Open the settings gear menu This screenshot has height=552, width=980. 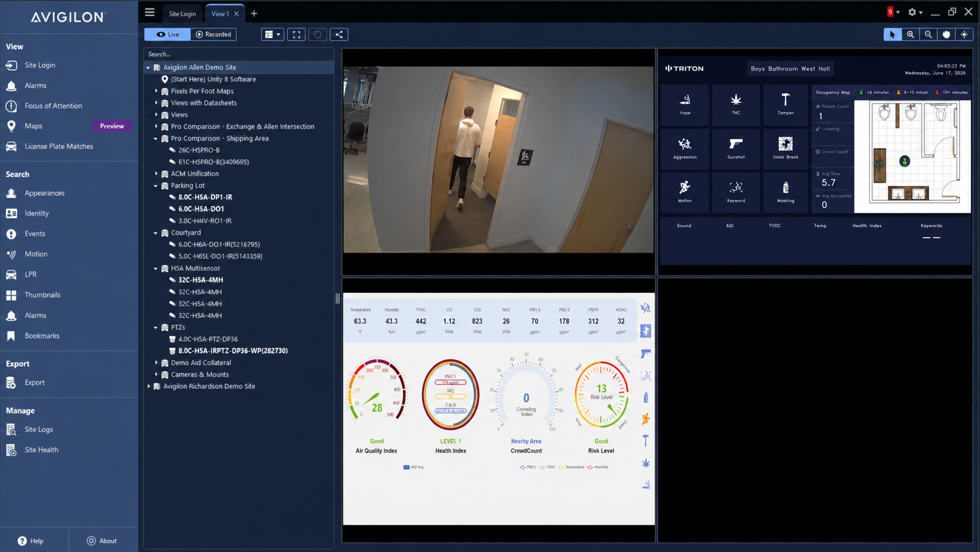(x=914, y=12)
